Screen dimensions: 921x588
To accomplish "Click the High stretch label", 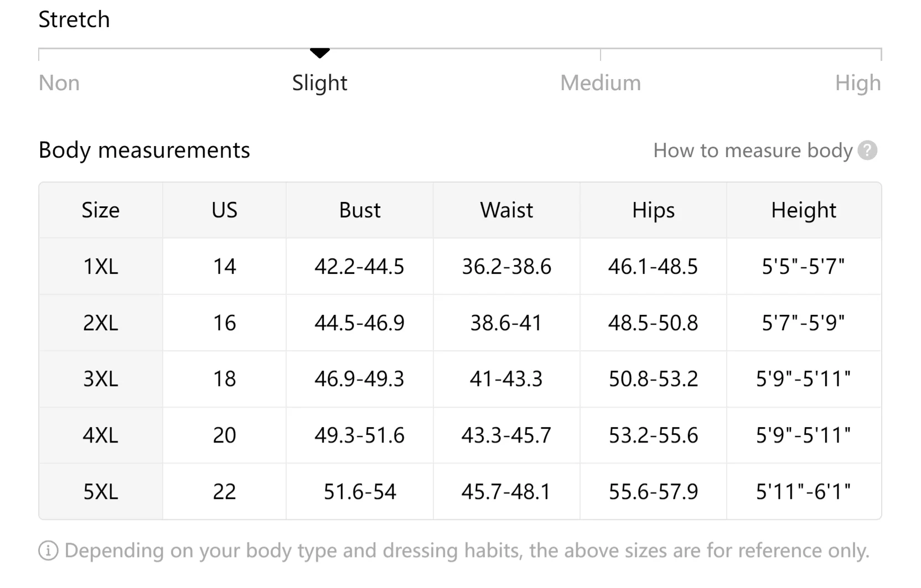I will coord(857,83).
